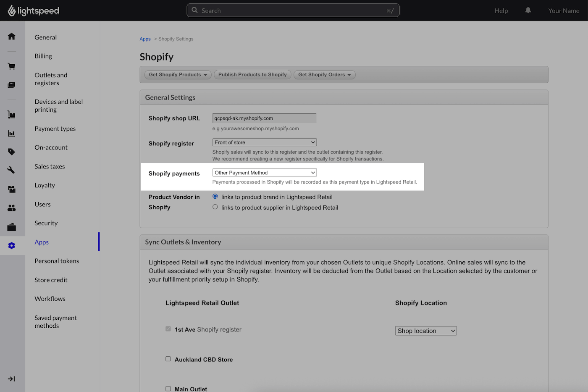The image size is (588, 392).
Task: Open General settings menu item
Action: pos(46,37)
